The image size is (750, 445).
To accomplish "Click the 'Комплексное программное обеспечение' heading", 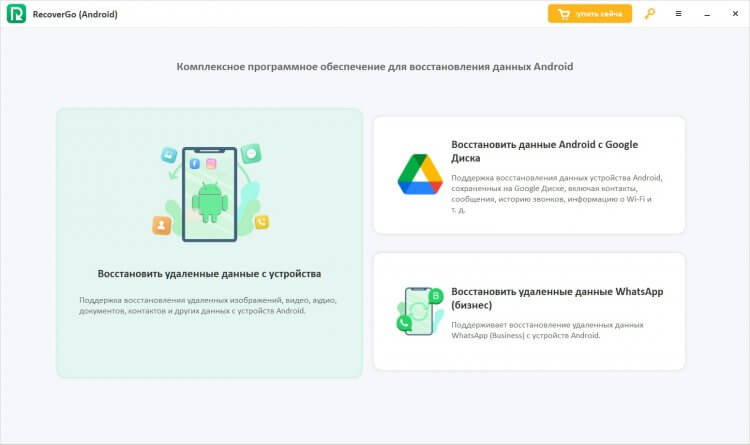I will [x=375, y=67].
